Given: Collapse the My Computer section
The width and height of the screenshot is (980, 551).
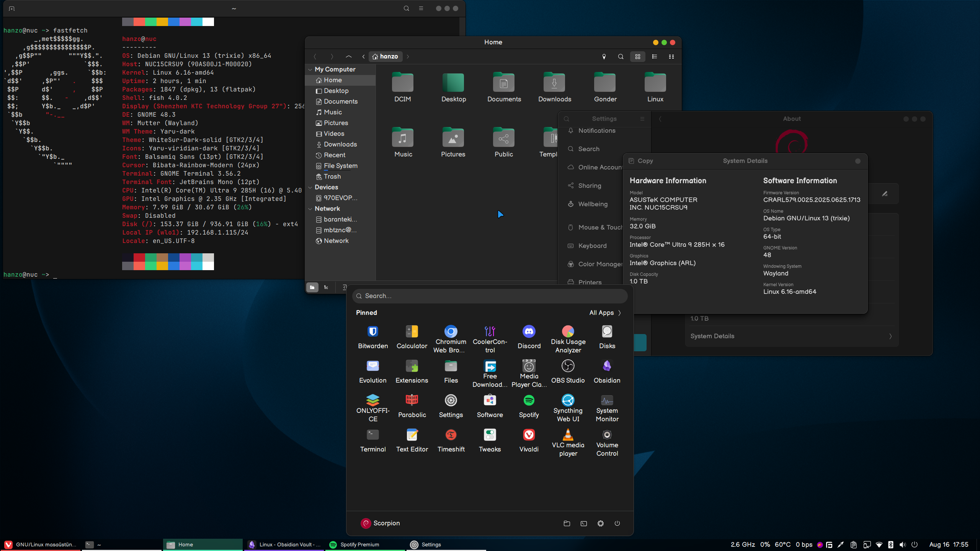Looking at the screenshot, I should (310, 70).
